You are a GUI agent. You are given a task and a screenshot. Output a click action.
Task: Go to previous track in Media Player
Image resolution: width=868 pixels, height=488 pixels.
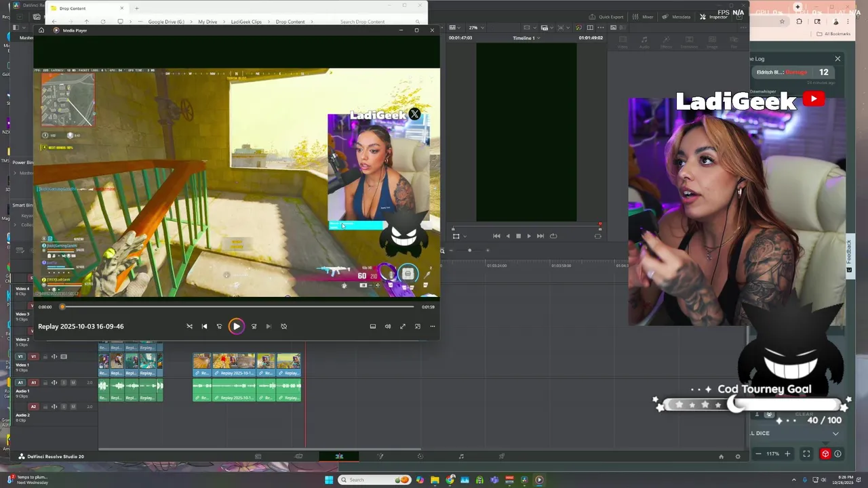point(204,326)
